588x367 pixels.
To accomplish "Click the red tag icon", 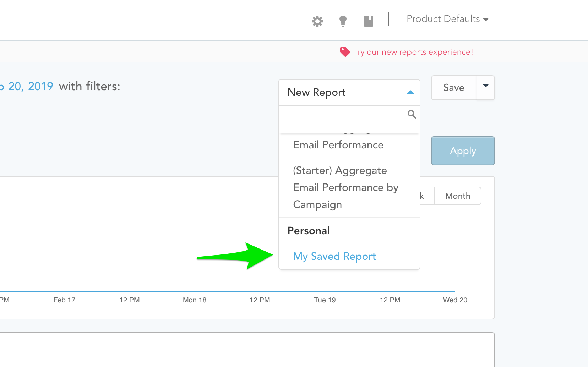I will (x=345, y=52).
